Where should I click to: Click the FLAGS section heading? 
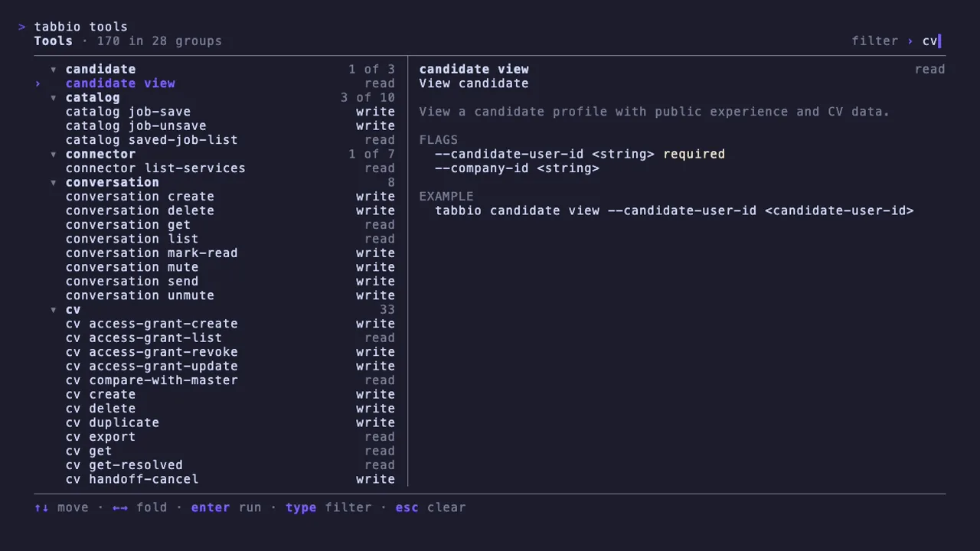click(x=439, y=140)
